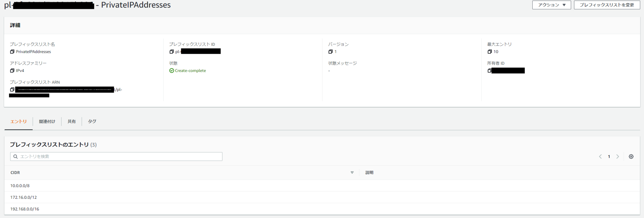Go to previous page of entries
The image size is (644, 218).
click(600, 156)
